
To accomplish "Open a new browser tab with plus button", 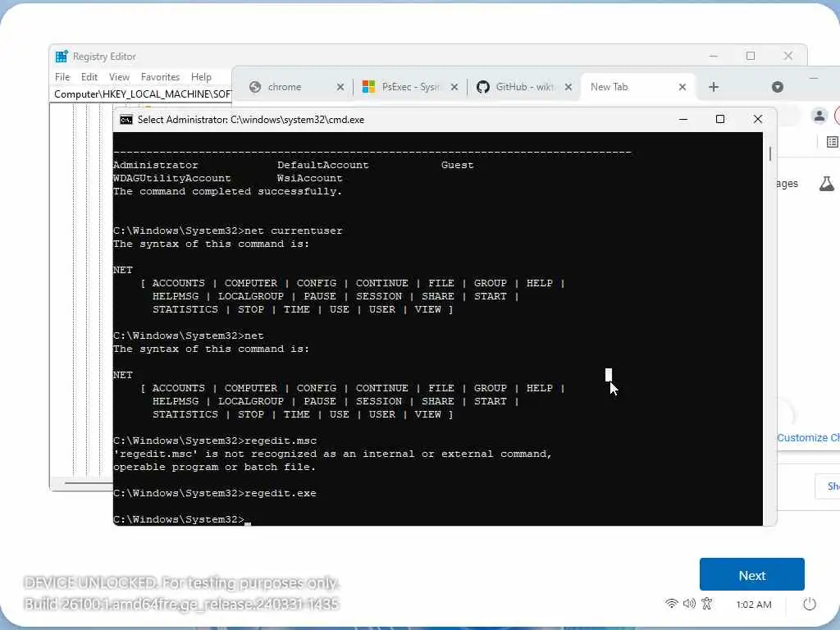I will (714, 87).
